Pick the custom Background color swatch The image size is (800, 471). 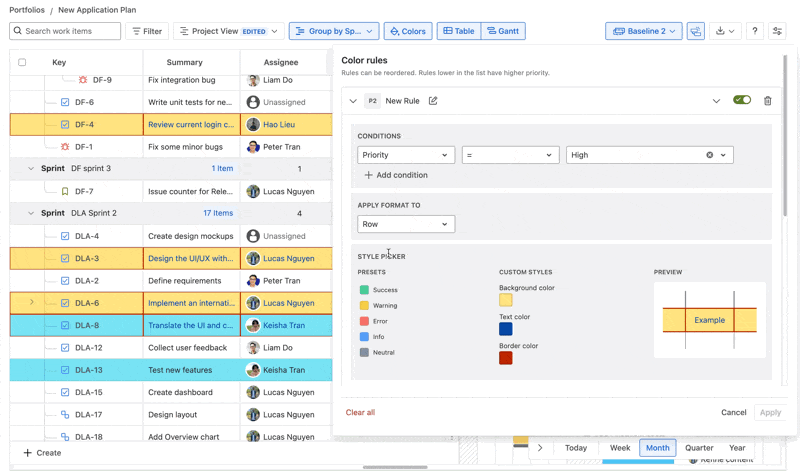coord(506,300)
